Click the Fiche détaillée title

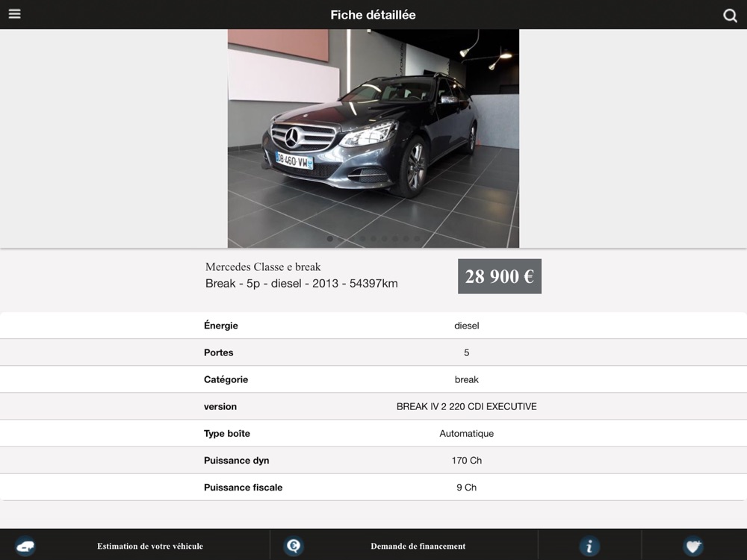click(373, 15)
